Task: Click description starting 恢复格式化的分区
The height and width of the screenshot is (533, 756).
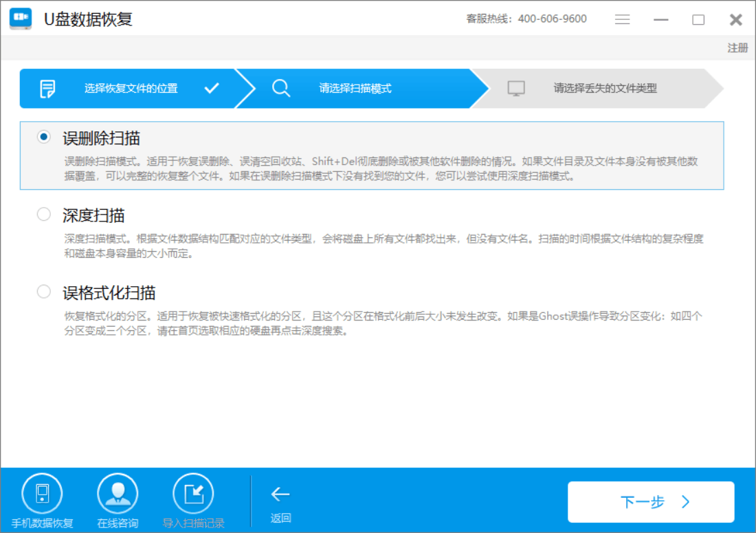Action: pyautogui.click(x=383, y=323)
